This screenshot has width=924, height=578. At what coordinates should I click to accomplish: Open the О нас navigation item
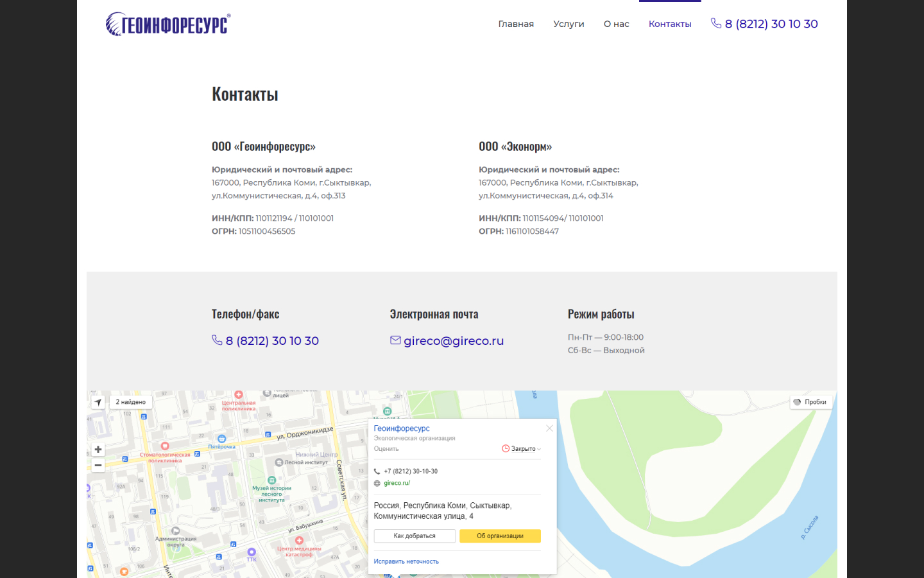pos(616,24)
